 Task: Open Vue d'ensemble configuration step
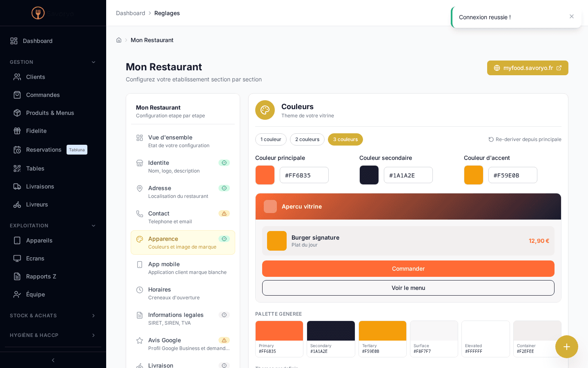[x=183, y=141]
